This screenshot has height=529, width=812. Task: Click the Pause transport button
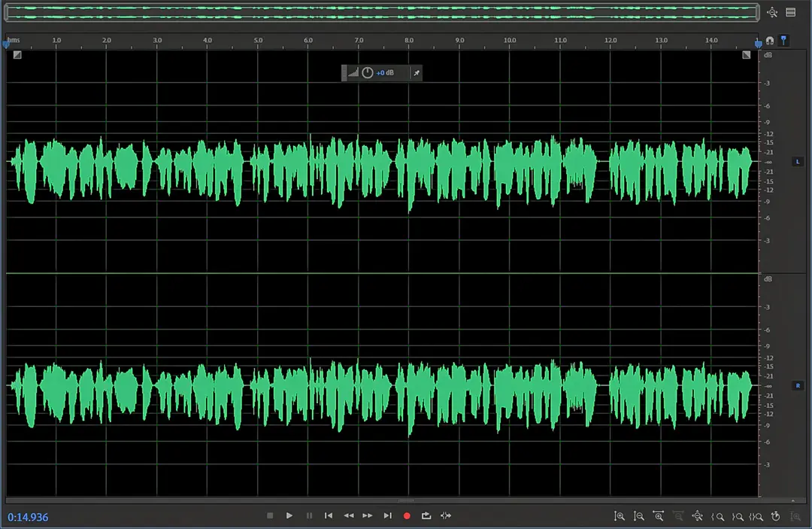(309, 515)
